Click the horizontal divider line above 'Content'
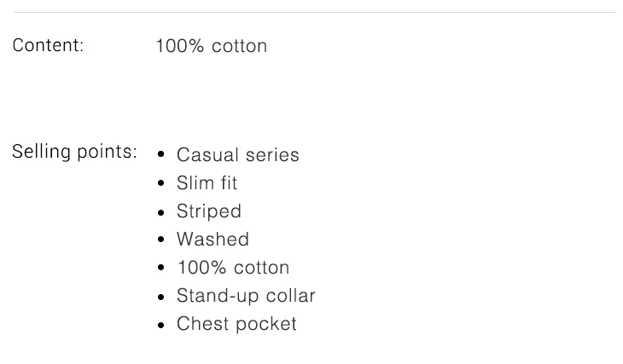The image size is (623, 364). [x=314, y=12]
